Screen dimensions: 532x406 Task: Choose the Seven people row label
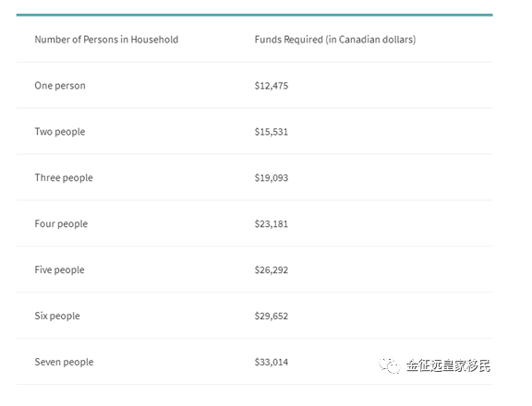pos(64,363)
